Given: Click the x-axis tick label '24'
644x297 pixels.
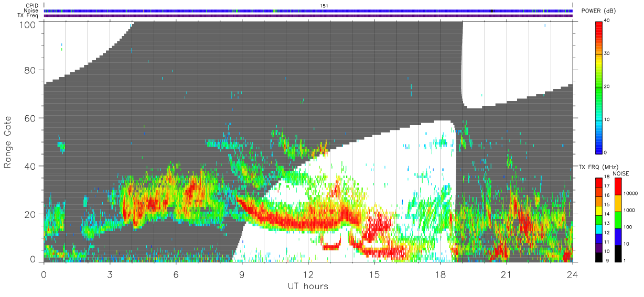Looking at the screenshot, I should [x=572, y=274].
